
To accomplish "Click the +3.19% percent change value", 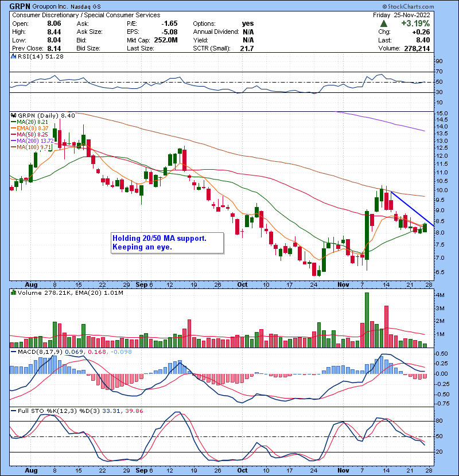I will point(415,24).
